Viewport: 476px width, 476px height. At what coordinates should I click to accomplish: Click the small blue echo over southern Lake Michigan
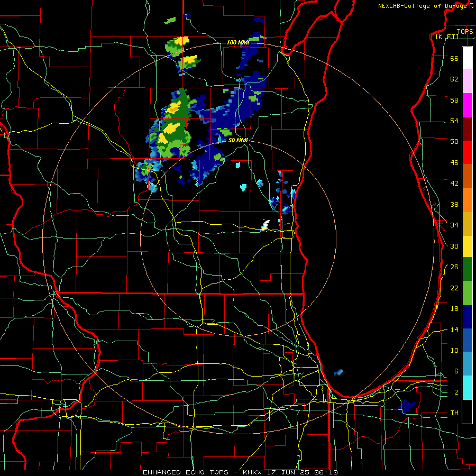pyautogui.click(x=338, y=372)
